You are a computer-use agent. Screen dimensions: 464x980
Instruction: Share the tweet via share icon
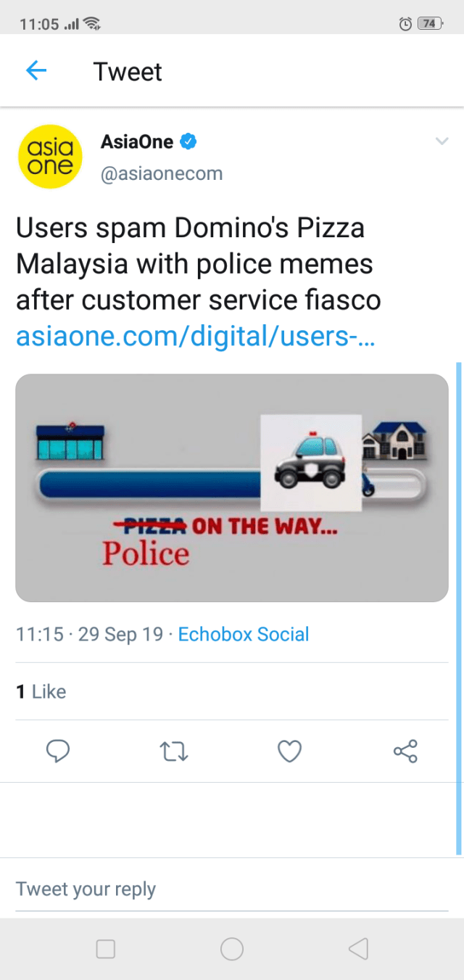pos(405,751)
